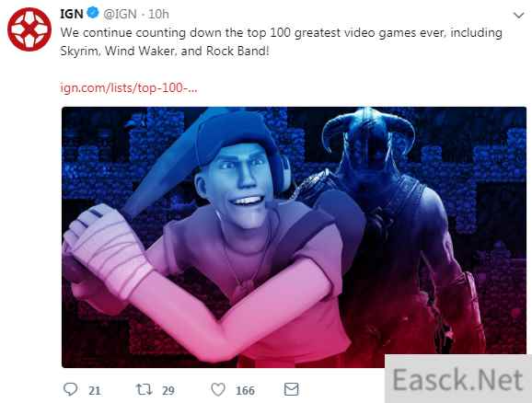The height and width of the screenshot is (403, 532).
Task: Click the reply count 21
Action: [x=95, y=391]
